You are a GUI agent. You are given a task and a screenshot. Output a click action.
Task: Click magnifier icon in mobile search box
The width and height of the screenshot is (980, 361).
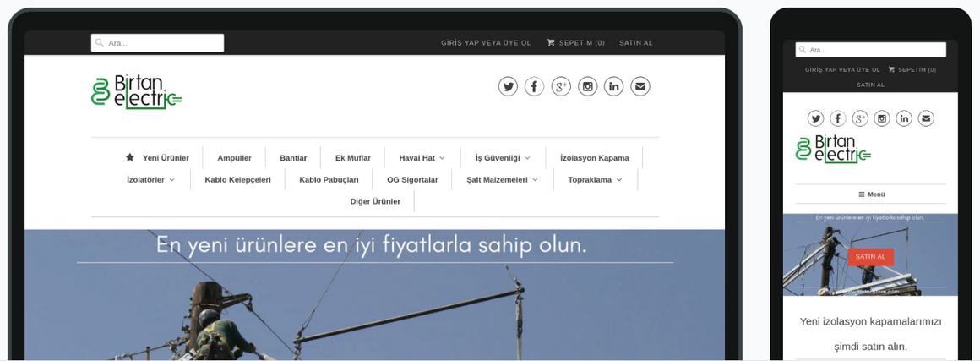coord(803,49)
